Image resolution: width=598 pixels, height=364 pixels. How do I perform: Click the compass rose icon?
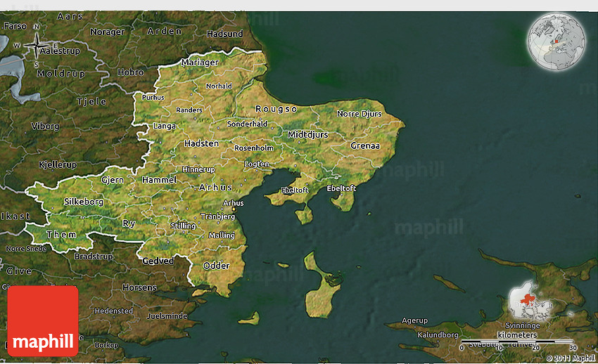36,46
